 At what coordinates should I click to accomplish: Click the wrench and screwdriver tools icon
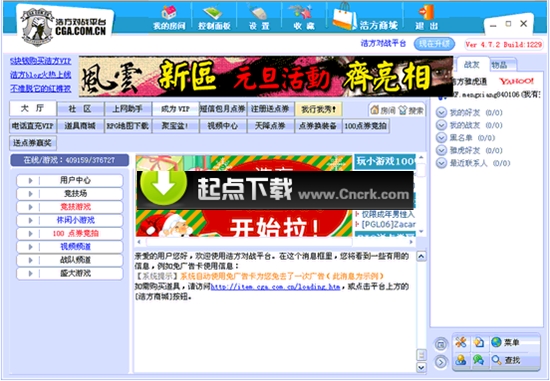461,342
